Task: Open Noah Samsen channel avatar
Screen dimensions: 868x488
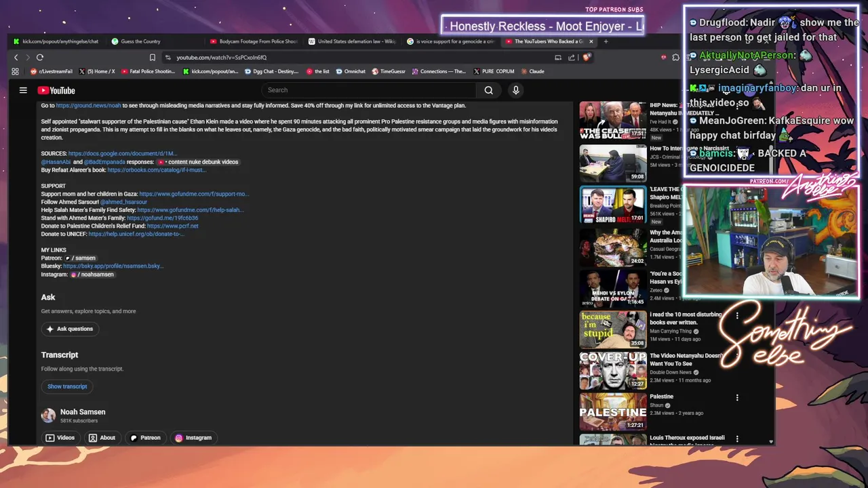Action: pyautogui.click(x=48, y=415)
